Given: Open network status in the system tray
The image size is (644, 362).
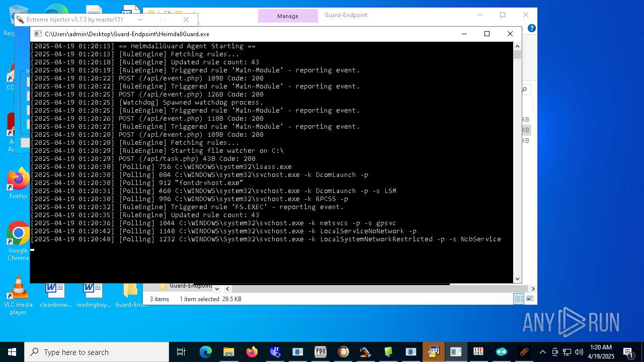Looking at the screenshot, I should tap(567, 352).
